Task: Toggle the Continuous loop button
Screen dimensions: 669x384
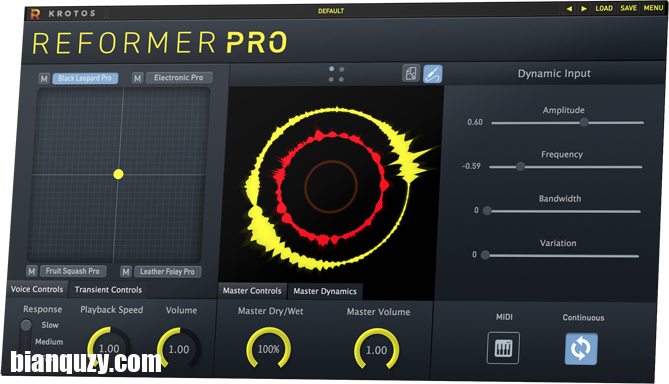Action: [x=581, y=349]
